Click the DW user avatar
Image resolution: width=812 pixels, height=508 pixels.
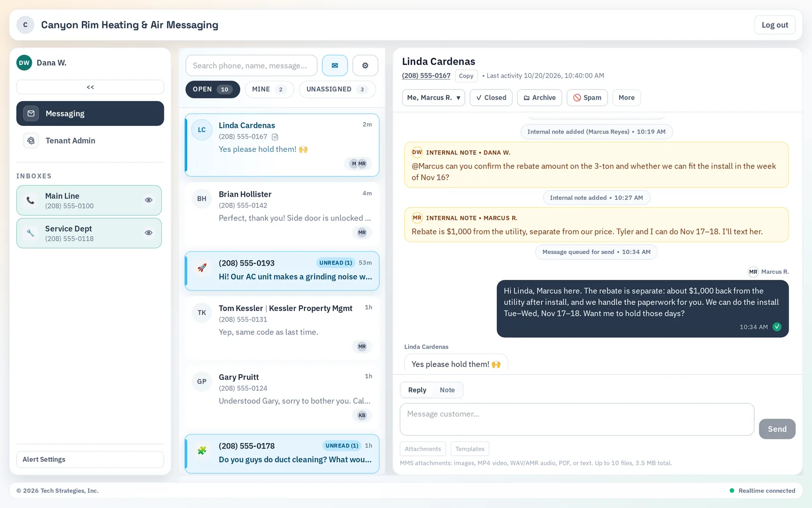coord(24,62)
